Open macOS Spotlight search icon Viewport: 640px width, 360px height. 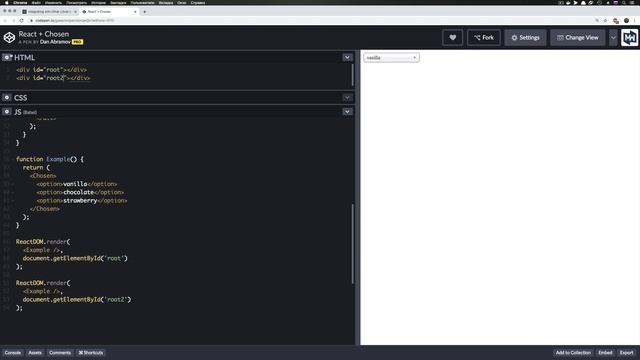point(624,2)
